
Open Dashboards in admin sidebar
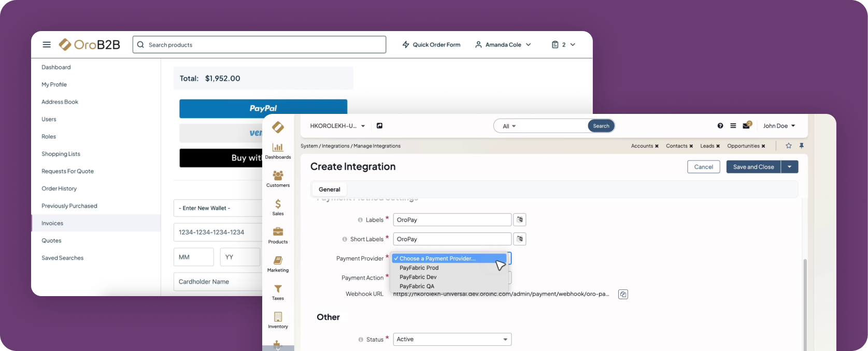(x=278, y=151)
